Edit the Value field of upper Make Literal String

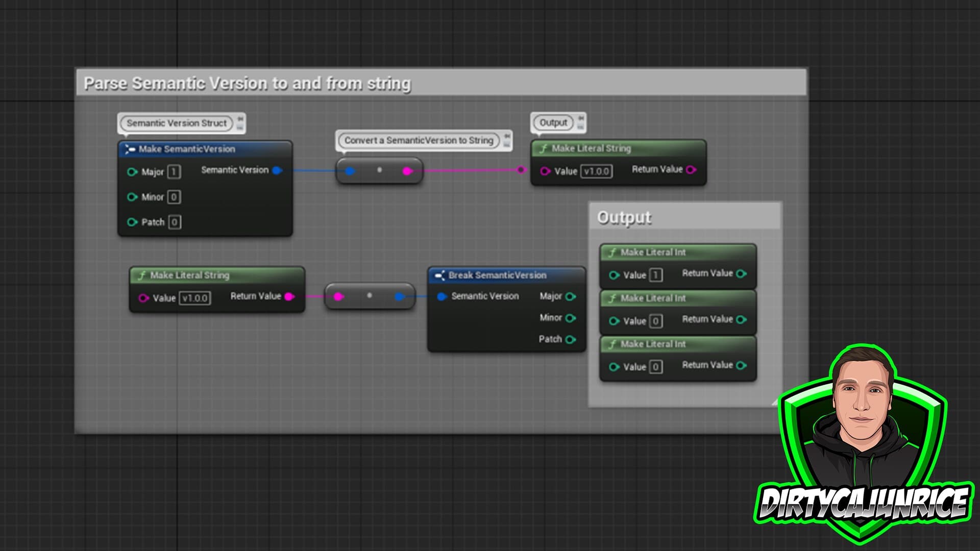(596, 171)
